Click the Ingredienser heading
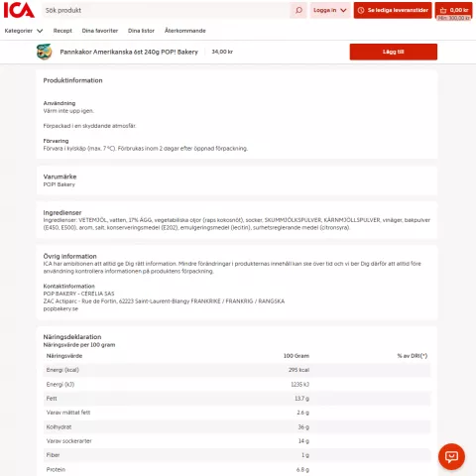 62,212
